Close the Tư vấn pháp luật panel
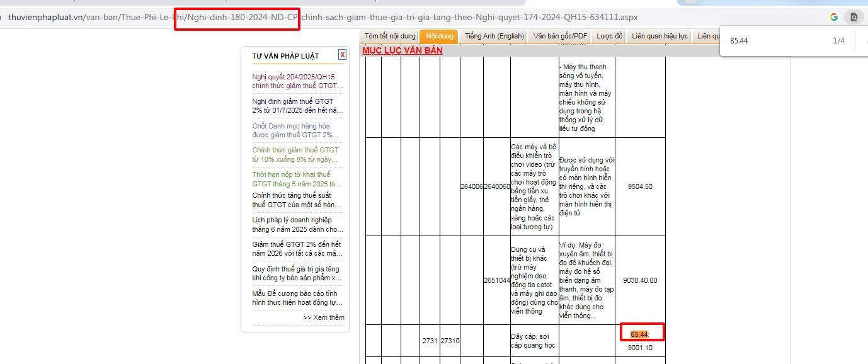Viewport: 868px width, 364px height. [342, 55]
